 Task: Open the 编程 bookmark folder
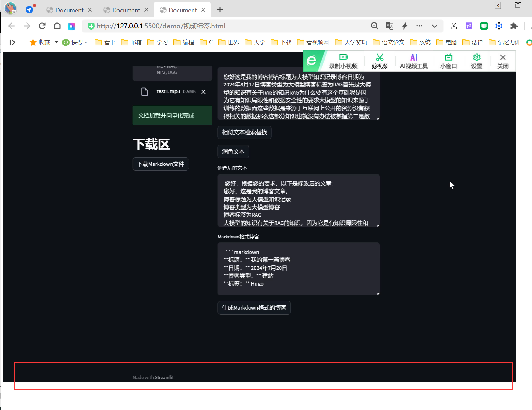click(x=184, y=42)
